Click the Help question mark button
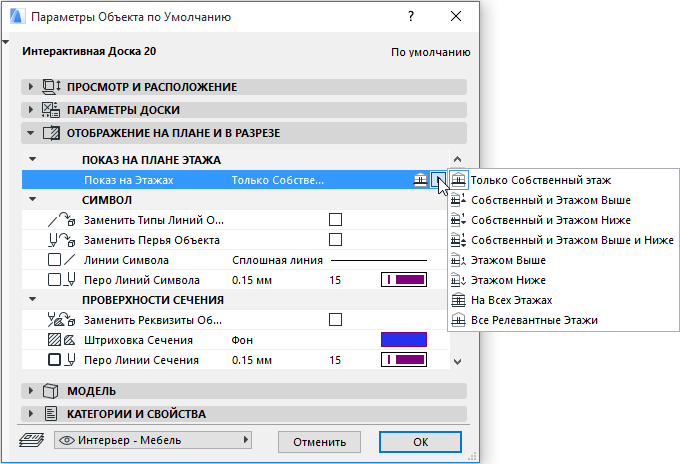 pos(411,16)
